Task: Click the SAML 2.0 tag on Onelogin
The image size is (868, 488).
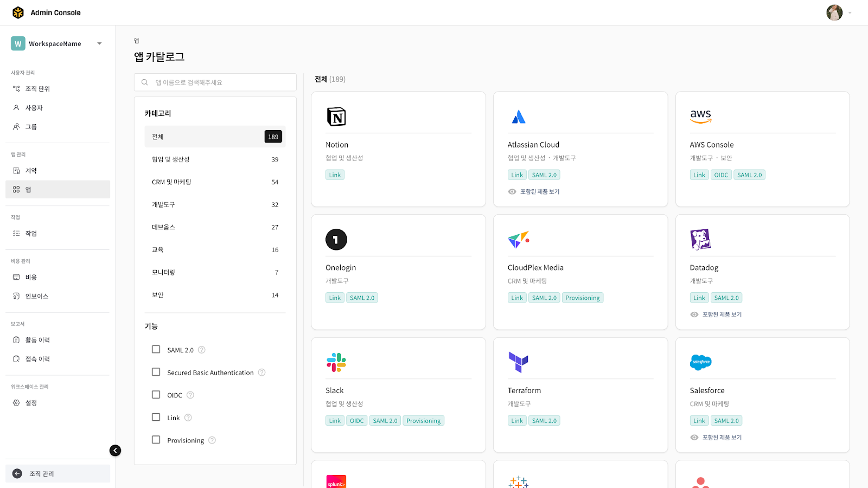Action: pos(362,298)
